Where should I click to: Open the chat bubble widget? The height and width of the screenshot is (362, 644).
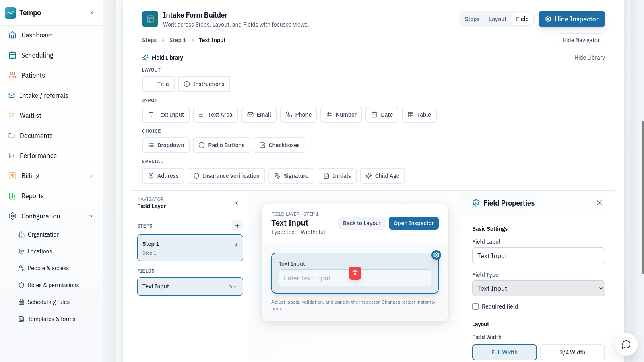(626, 344)
